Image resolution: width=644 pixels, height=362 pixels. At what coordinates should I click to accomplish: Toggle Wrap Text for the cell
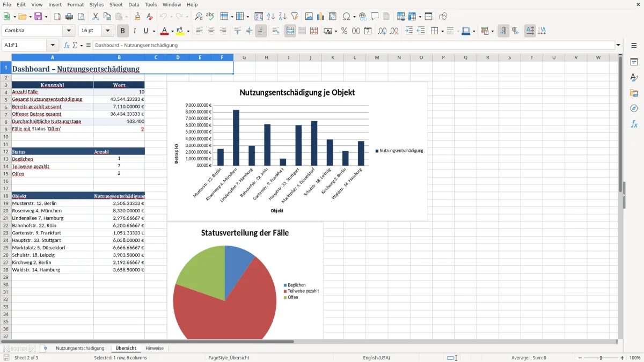point(275,31)
